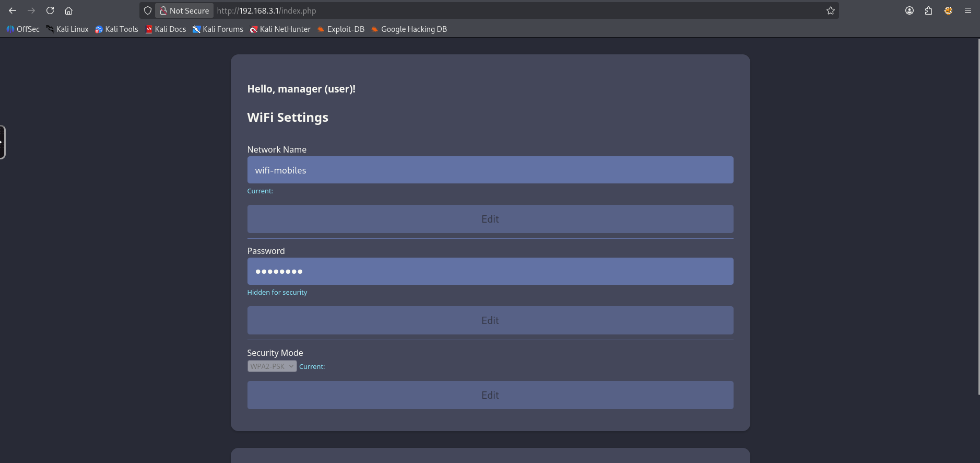The width and height of the screenshot is (980, 463).
Task: Open the extensions puzzle icon
Action: tap(928, 10)
